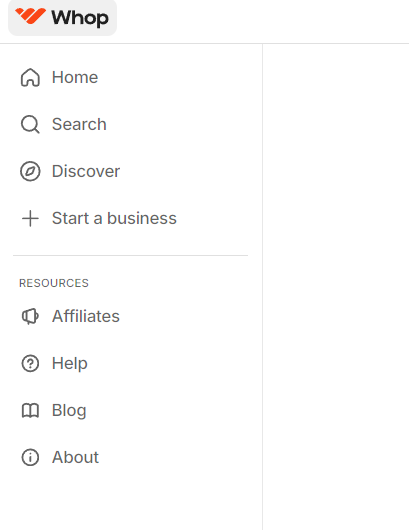The height and width of the screenshot is (530, 409).
Task: Open the Help resource link
Action: pyautogui.click(x=70, y=363)
